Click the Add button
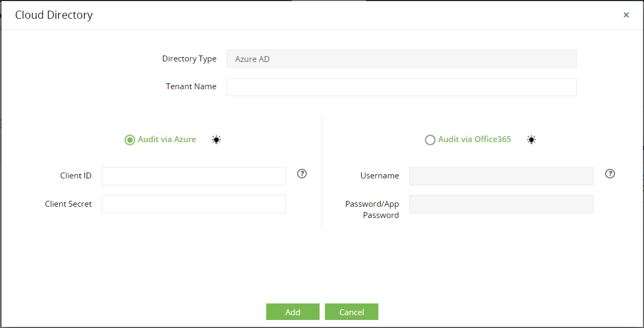Screen dimensions: 644x328 [292, 312]
